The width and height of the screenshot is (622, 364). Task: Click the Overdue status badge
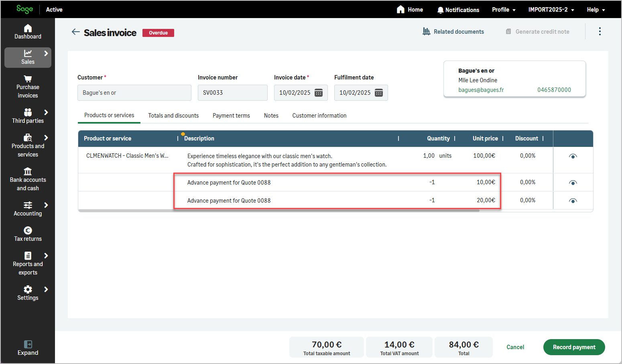click(x=159, y=33)
